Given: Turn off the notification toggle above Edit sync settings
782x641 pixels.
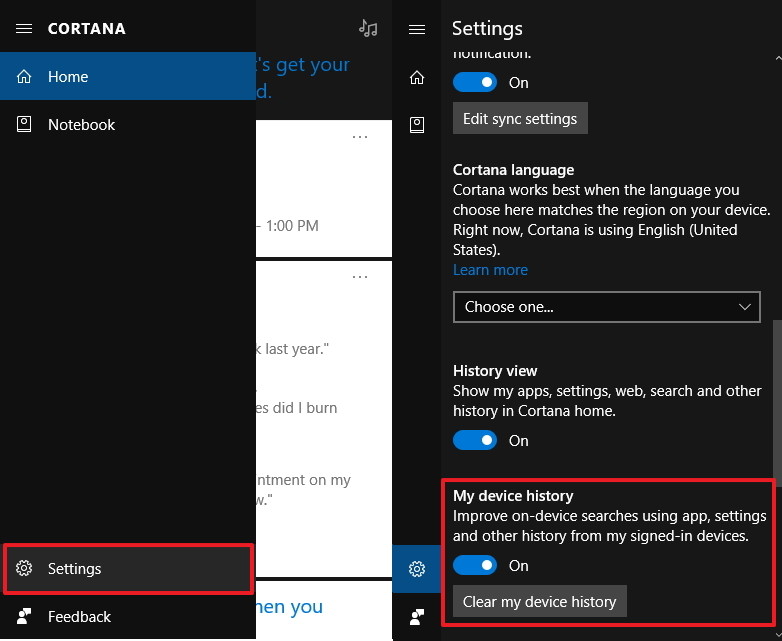Looking at the screenshot, I should pyautogui.click(x=475, y=82).
